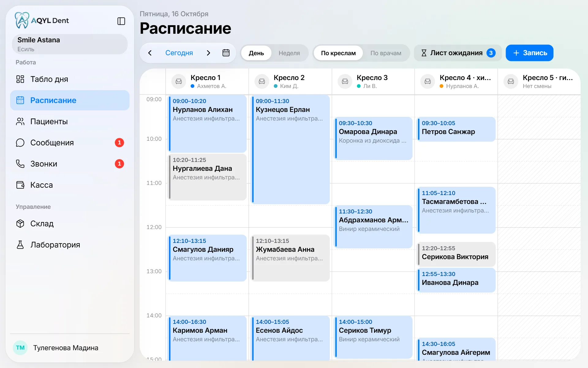
Task: Click the Звонки missed calls badge
Action: pos(119,164)
